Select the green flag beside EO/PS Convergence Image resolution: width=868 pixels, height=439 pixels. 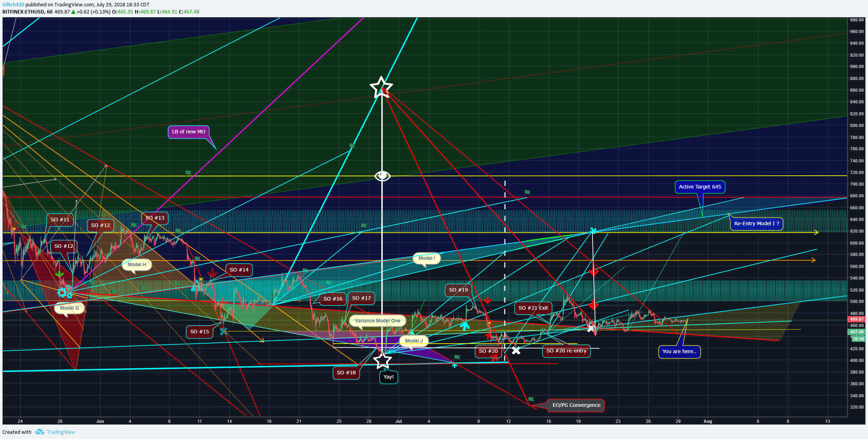tap(531, 399)
